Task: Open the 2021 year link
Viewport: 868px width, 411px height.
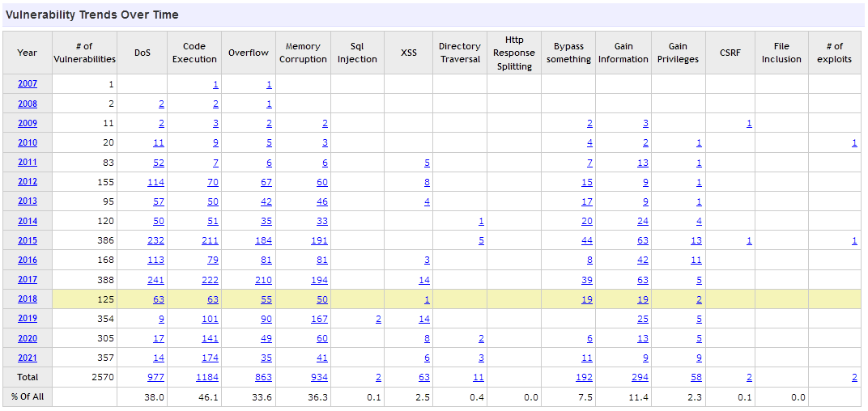Action: click(27, 358)
